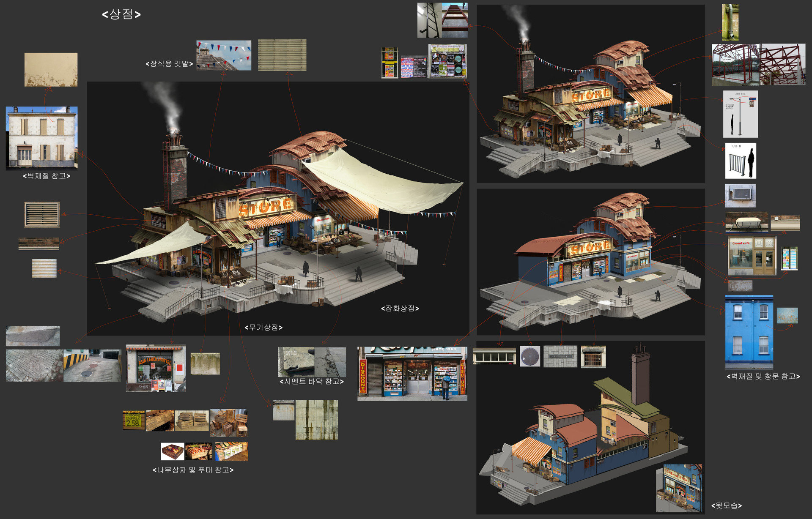812x519 pixels.
Task: Click the <무기상점> label text
Action: point(263,327)
